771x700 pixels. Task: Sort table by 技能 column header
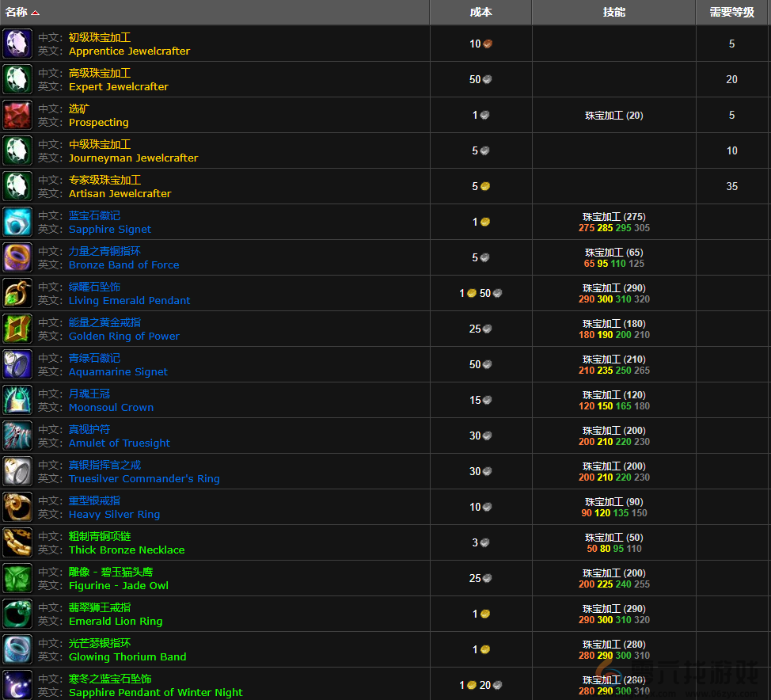[613, 12]
